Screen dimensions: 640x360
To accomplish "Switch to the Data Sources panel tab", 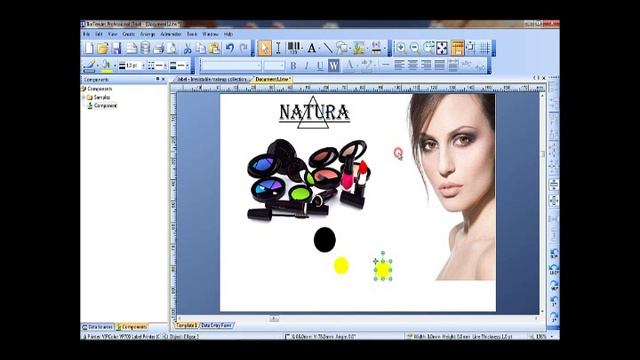I will click(x=98, y=327).
